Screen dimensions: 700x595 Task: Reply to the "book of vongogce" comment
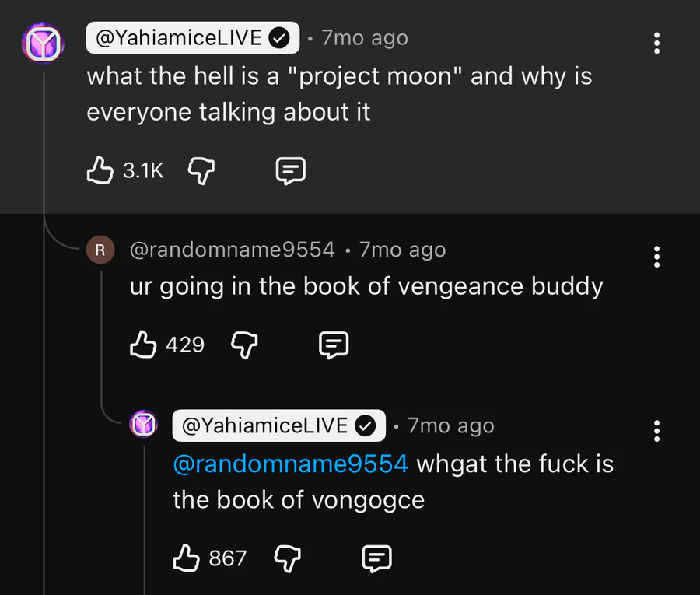[377, 557]
